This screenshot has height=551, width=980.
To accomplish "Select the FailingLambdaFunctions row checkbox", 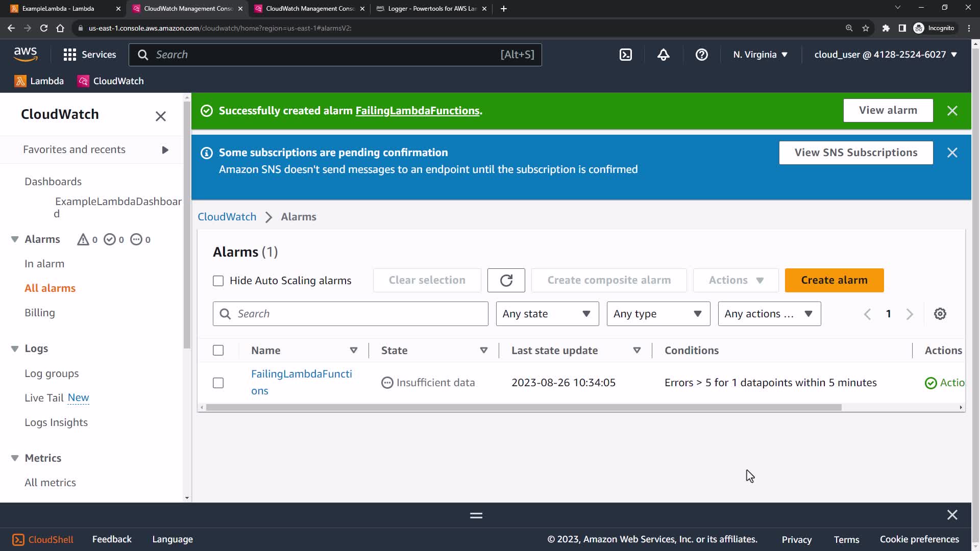I will pos(218,383).
